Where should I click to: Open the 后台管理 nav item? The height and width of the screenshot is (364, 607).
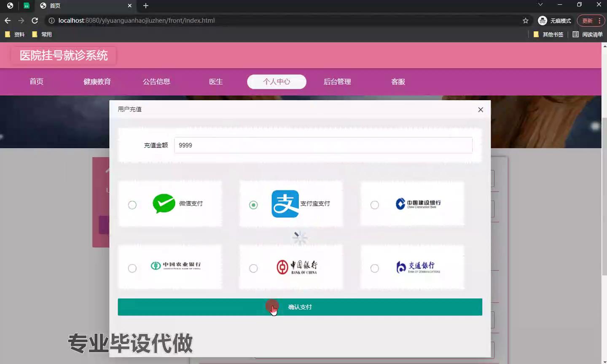337,82
